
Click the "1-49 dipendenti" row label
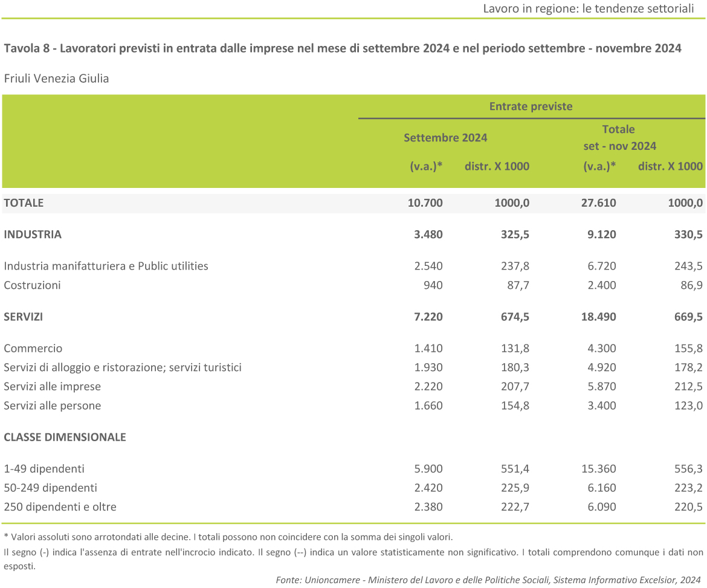point(44,468)
